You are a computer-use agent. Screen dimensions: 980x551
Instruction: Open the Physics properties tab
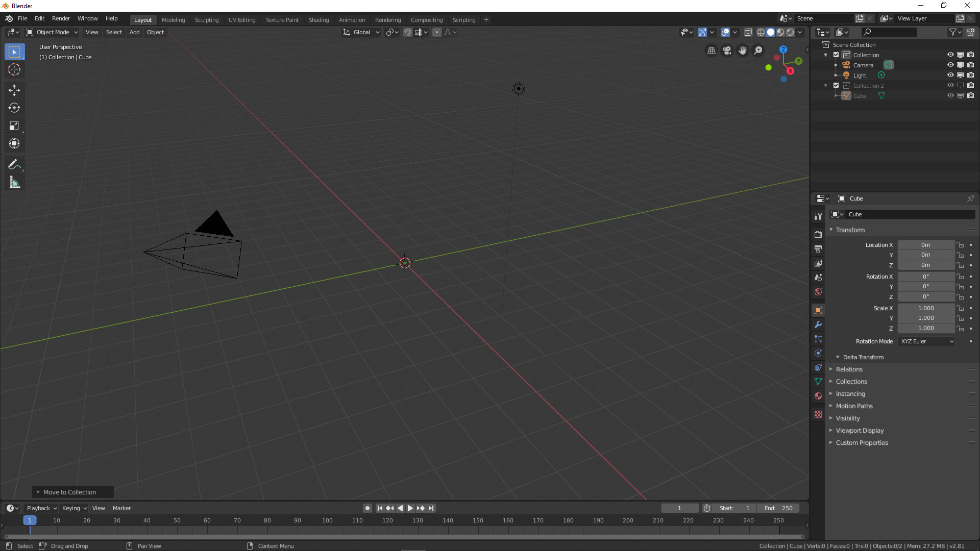(818, 353)
